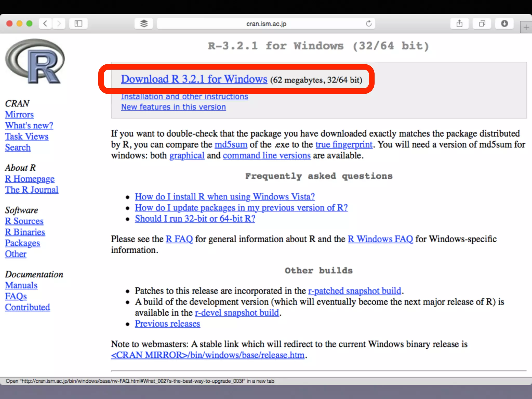Viewport: 532px width, 399px height.
Task: Toggle the sidebar show/hide icon
Action: [x=78, y=24]
